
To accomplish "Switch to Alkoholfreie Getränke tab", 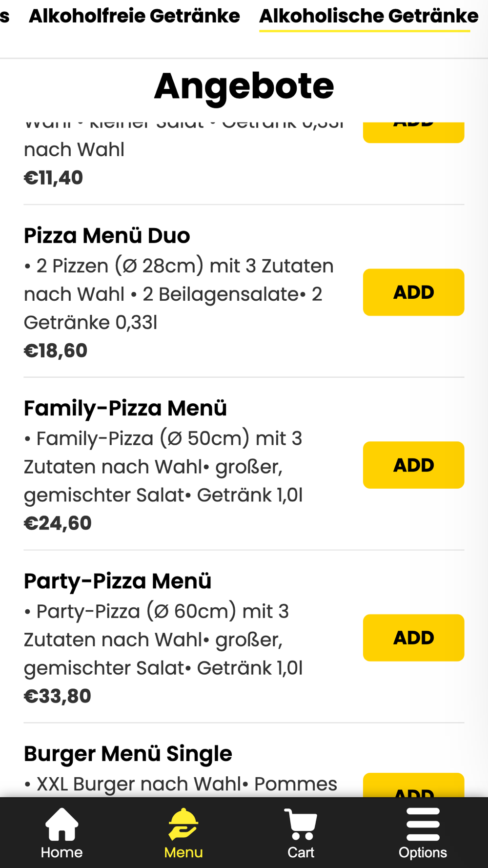I will point(134,16).
